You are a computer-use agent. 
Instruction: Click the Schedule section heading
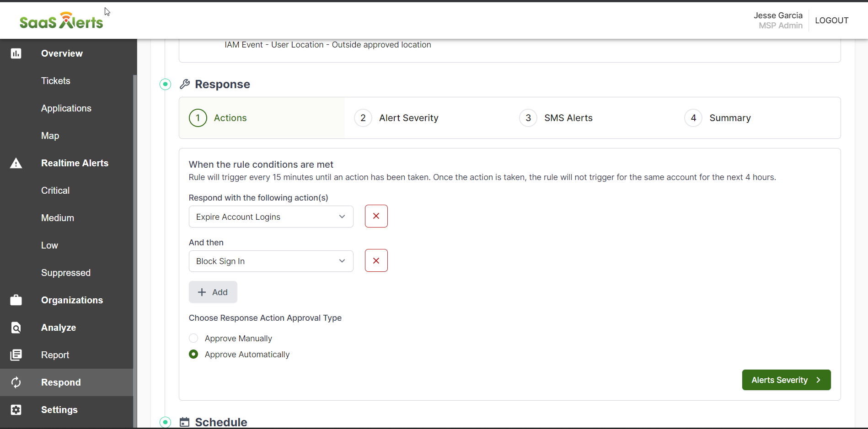pyautogui.click(x=221, y=422)
